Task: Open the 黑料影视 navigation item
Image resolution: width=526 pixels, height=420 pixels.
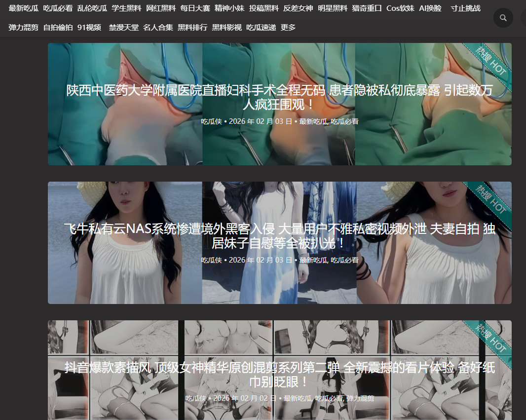Action: click(x=227, y=28)
